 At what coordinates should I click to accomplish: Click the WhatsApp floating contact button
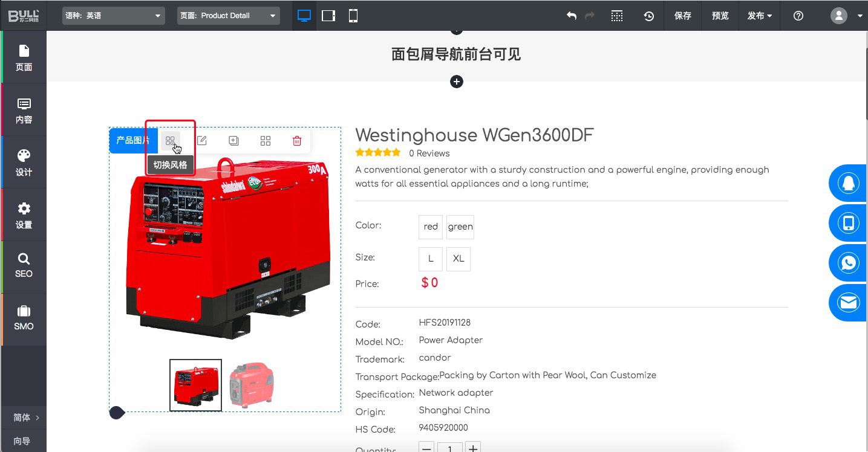pos(848,263)
